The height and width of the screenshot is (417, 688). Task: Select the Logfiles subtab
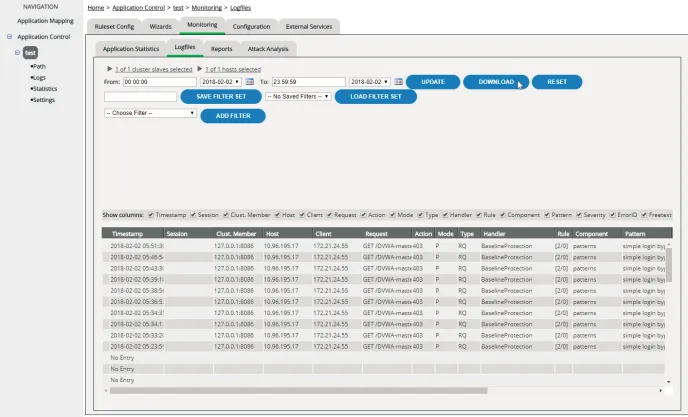pos(185,47)
